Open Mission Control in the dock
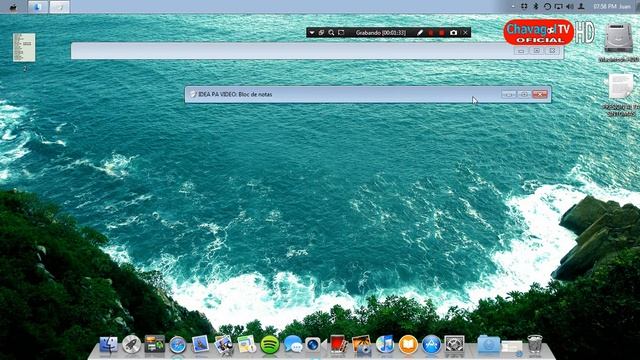The width and height of the screenshot is (640, 360). click(154, 344)
